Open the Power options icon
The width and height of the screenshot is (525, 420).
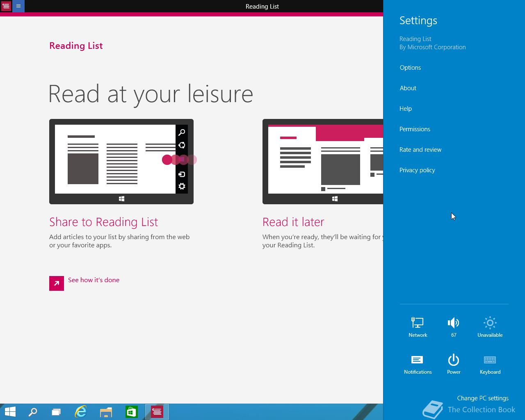(454, 364)
